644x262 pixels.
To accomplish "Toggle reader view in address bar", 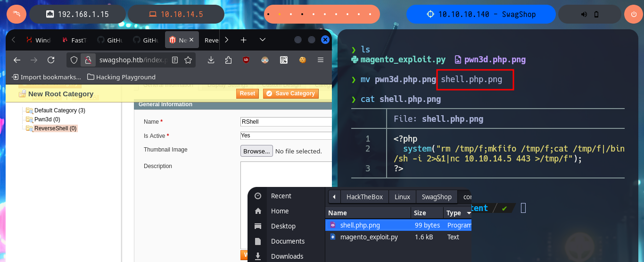I will (175, 60).
